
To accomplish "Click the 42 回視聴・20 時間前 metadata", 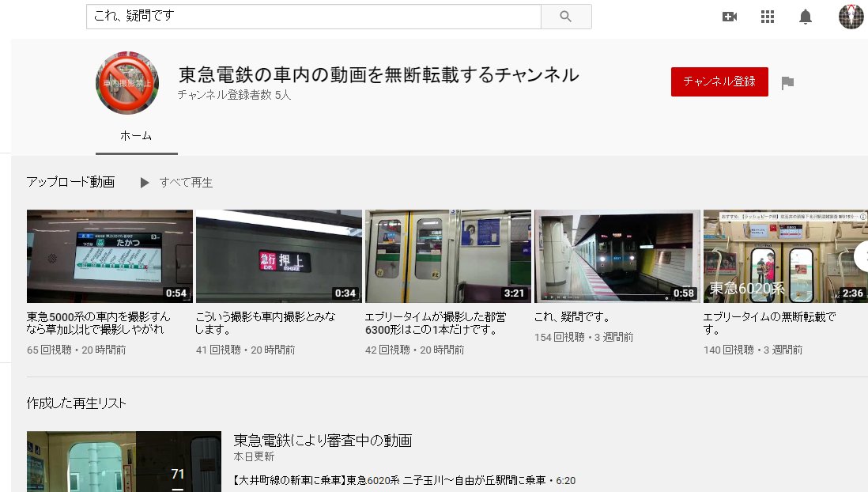I will 414,350.
